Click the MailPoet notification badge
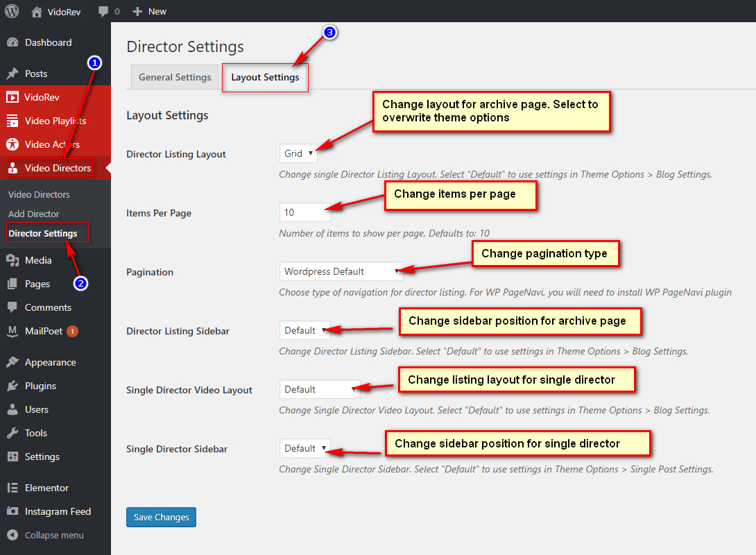Screen dimensions: 756x555 pos(72,331)
